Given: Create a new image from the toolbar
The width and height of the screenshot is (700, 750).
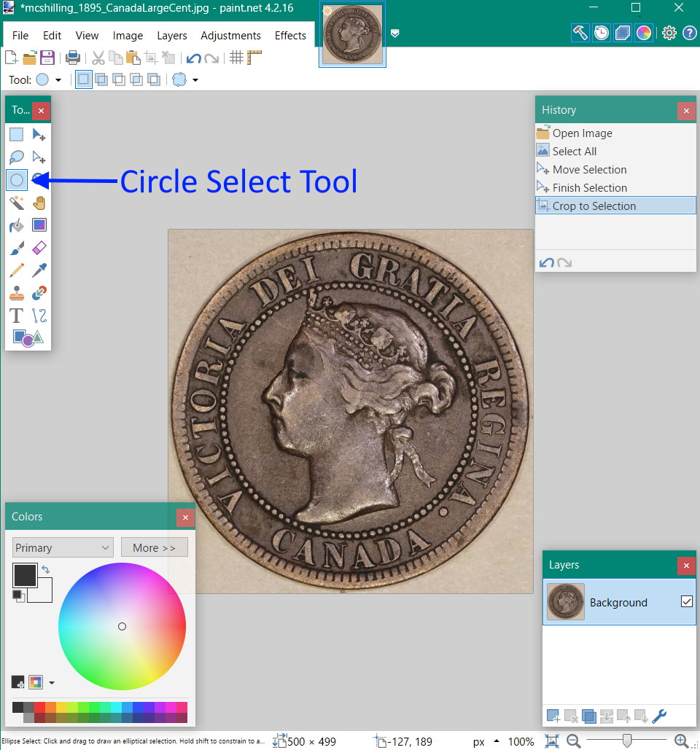Looking at the screenshot, I should click(x=12, y=58).
